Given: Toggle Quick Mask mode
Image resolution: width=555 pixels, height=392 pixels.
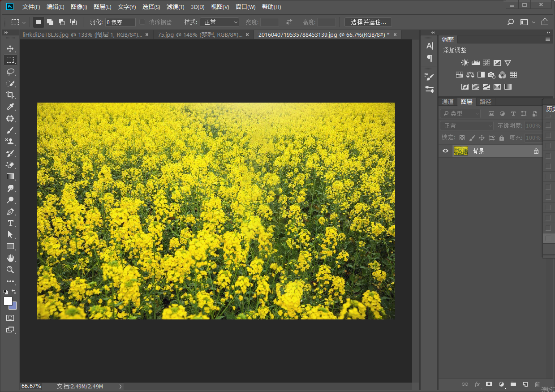Looking at the screenshot, I should point(10,318).
